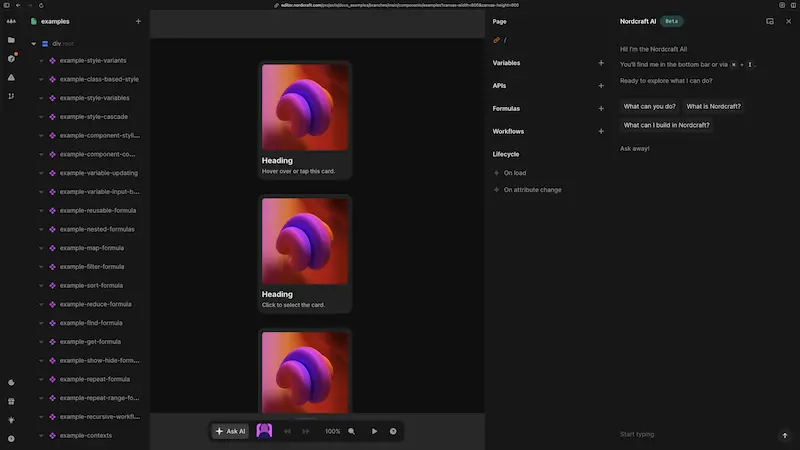Open the grid icon in the sidebar
This screenshot has width=800, height=450.
click(x=11, y=402)
